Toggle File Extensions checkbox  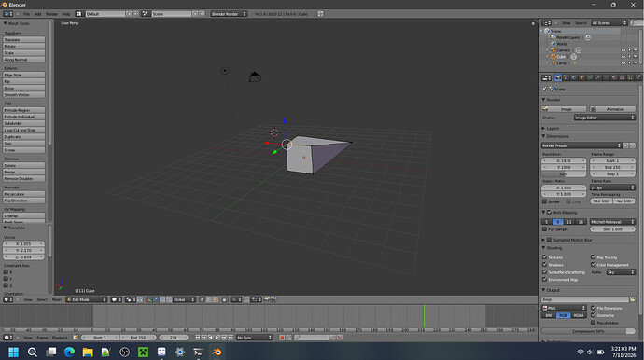click(x=593, y=308)
